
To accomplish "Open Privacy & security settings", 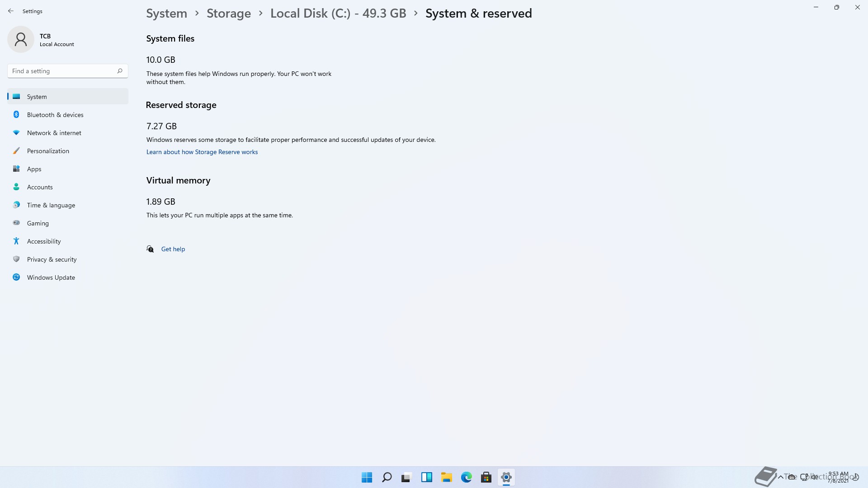I will (68, 259).
